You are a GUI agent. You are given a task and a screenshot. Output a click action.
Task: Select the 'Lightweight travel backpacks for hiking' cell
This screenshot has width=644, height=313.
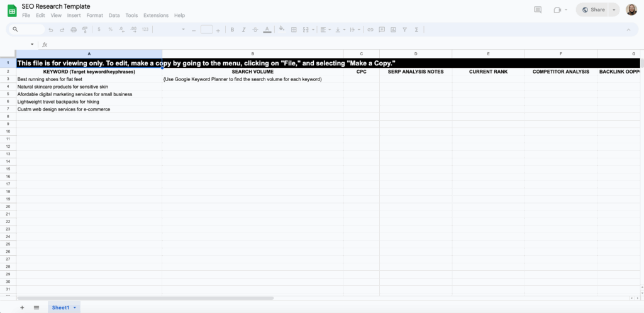pos(89,101)
